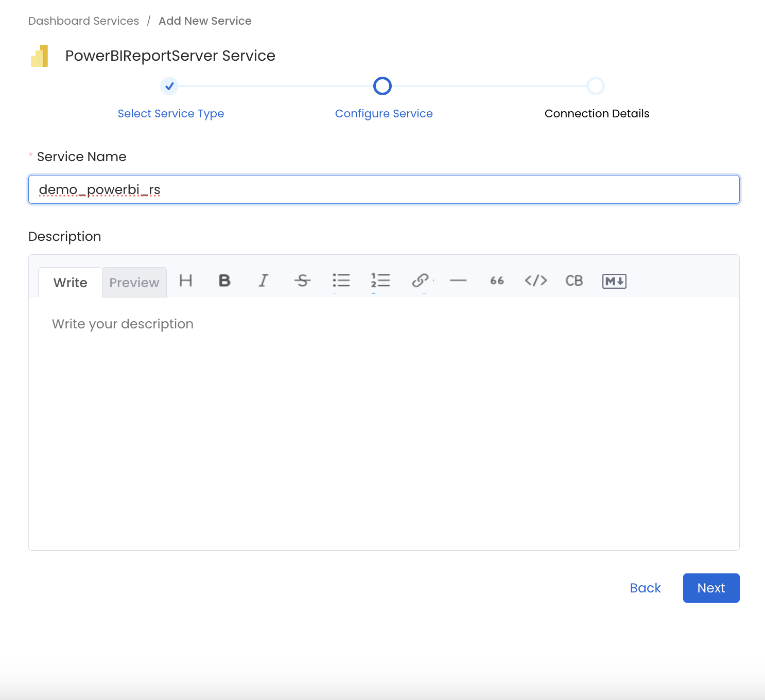Switch to the Write tab
The image size is (765, 700).
(71, 283)
